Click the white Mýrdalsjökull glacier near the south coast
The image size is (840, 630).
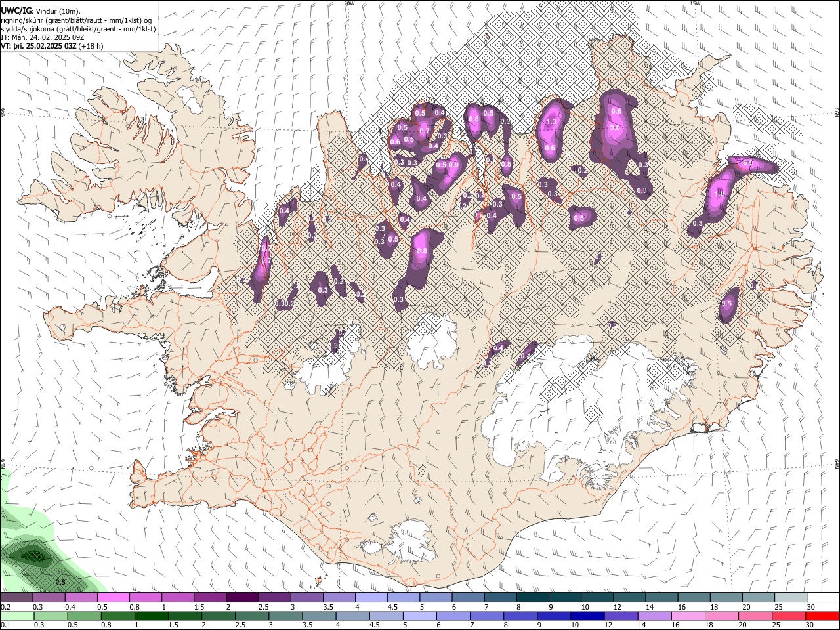coord(412,541)
